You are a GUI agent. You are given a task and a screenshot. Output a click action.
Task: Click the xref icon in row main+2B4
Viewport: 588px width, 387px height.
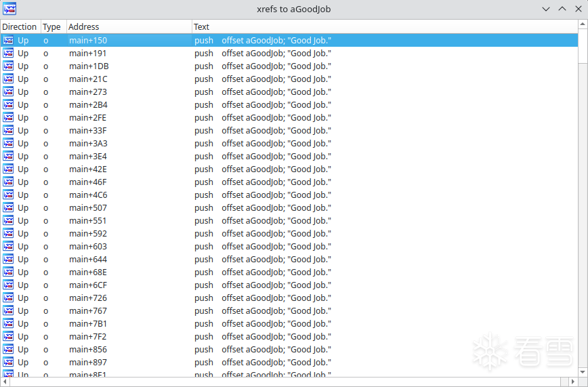pos(8,104)
